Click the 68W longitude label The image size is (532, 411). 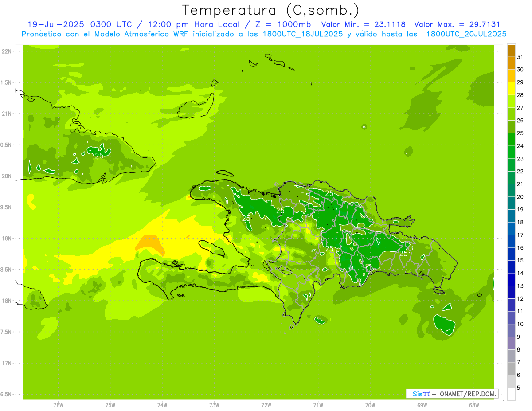click(x=474, y=405)
